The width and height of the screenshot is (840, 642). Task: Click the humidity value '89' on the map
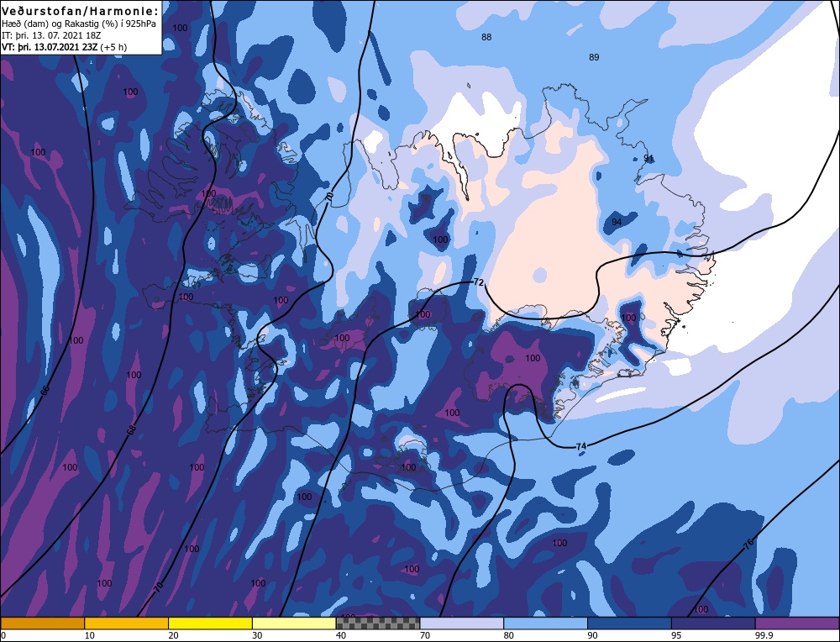(x=594, y=57)
